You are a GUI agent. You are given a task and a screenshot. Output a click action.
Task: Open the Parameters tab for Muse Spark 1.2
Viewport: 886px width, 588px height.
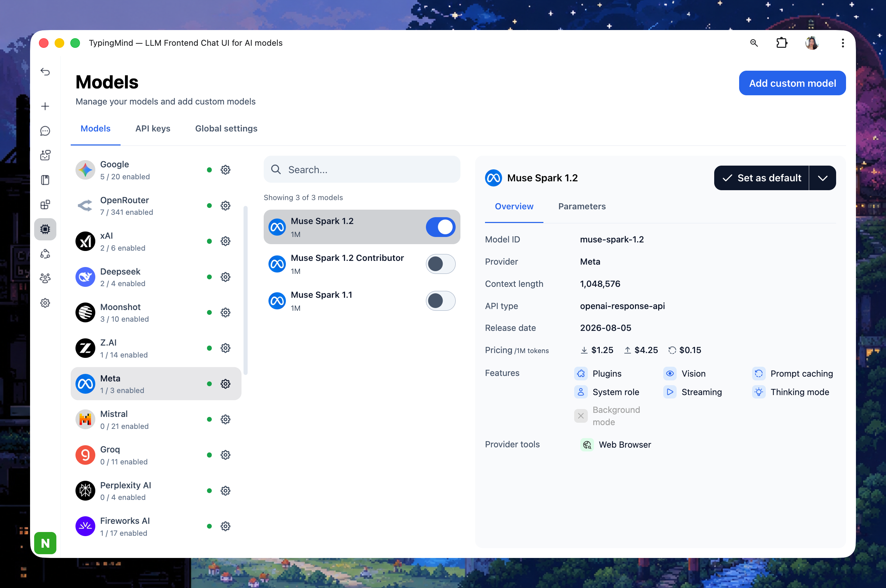(582, 206)
